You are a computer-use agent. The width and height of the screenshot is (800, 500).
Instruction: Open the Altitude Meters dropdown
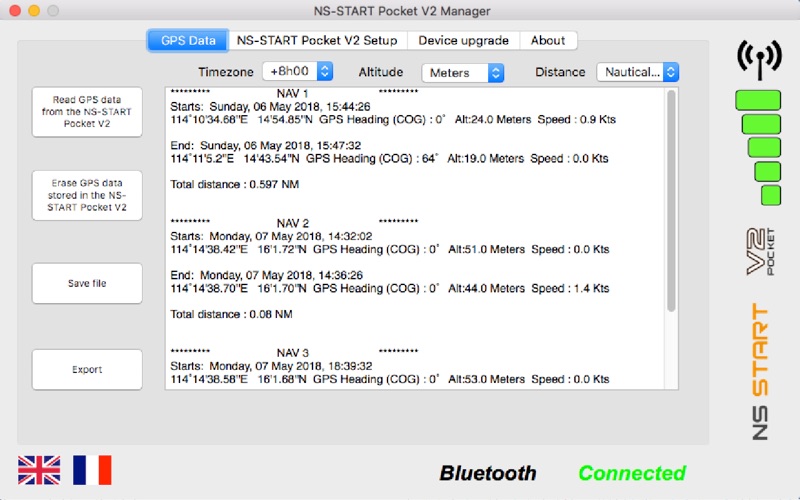point(463,72)
